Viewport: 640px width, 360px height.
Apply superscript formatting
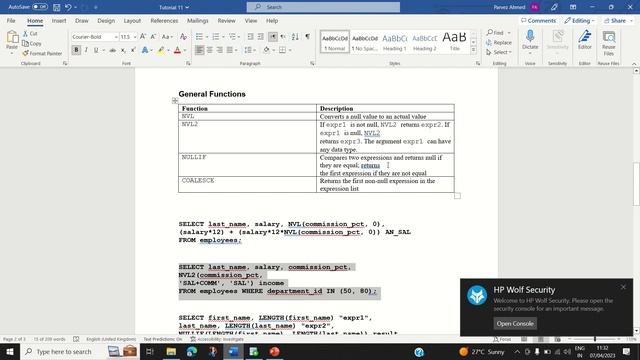133,50
